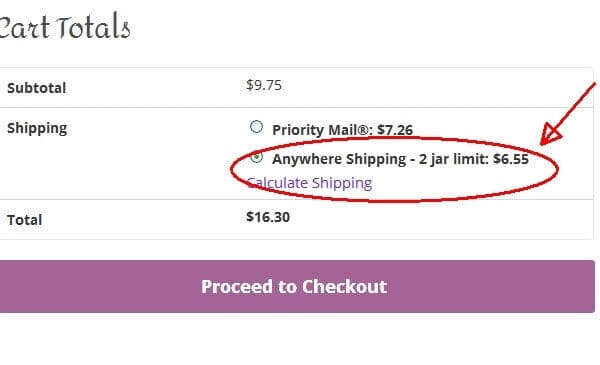
Task: Click the $9.75 subtotal amount
Action: (264, 85)
